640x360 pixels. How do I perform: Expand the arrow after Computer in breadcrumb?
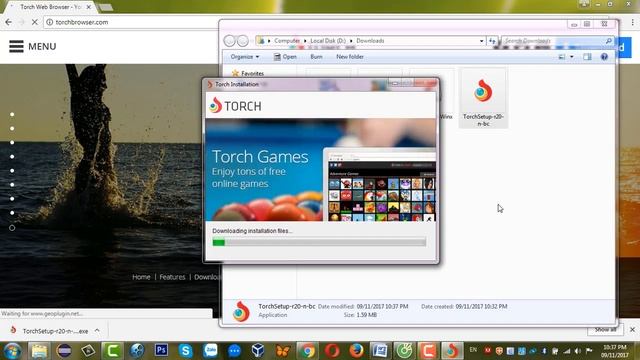click(x=305, y=41)
